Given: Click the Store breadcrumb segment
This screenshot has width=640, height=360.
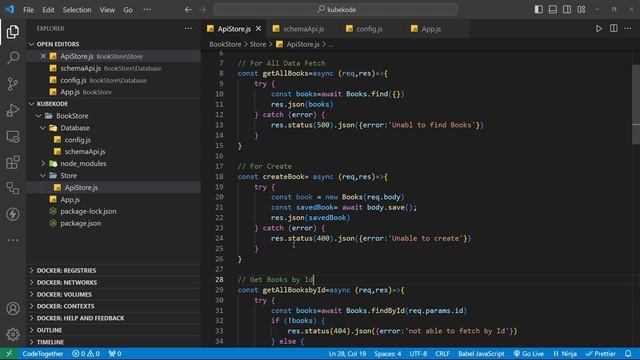Looking at the screenshot, I should (x=258, y=44).
